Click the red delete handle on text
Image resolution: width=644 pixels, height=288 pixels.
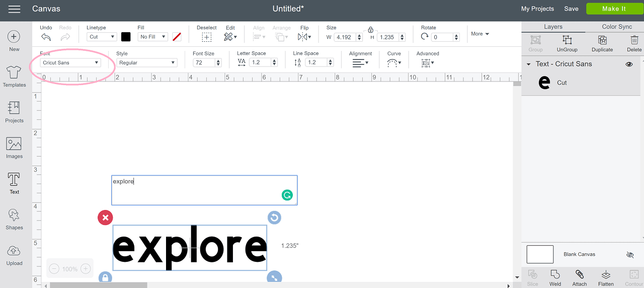105,218
